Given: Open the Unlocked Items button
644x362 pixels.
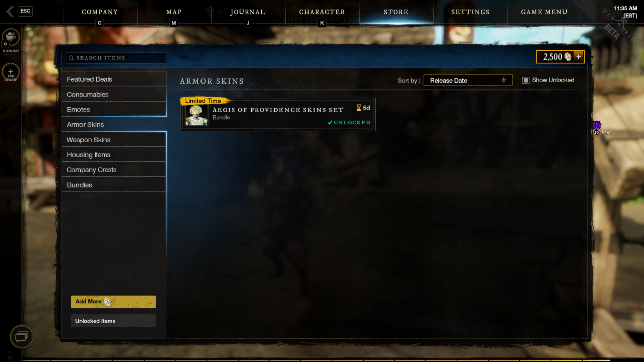Looking at the screenshot, I should point(113,321).
